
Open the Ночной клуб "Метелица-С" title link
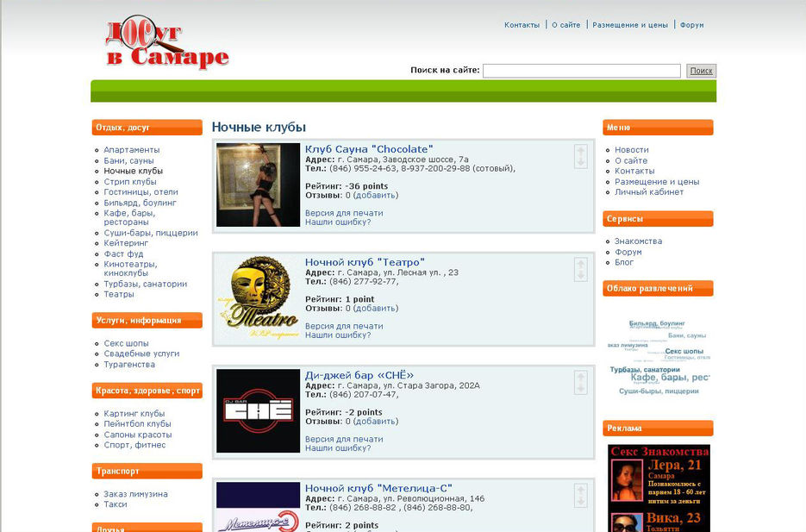tap(378, 488)
